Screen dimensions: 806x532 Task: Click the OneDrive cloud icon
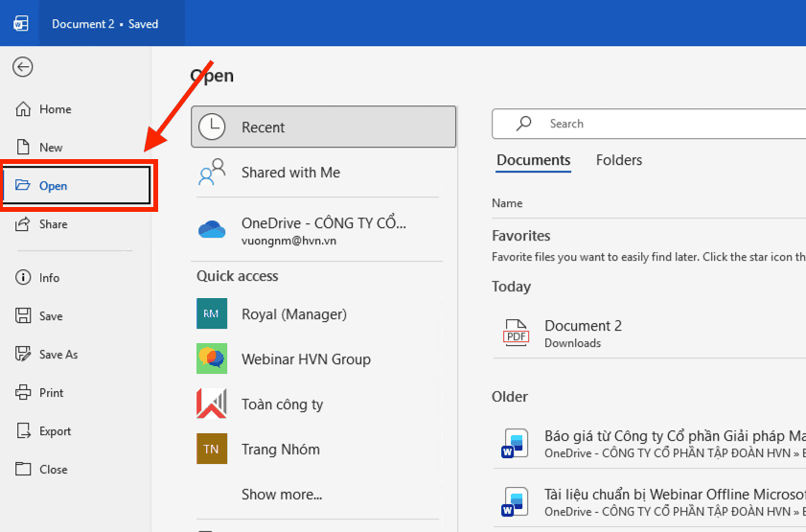click(212, 229)
